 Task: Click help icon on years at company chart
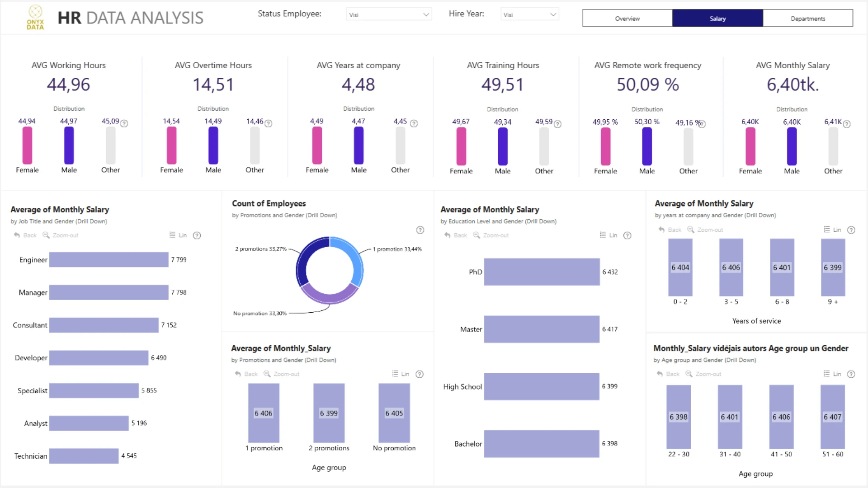[851, 230]
